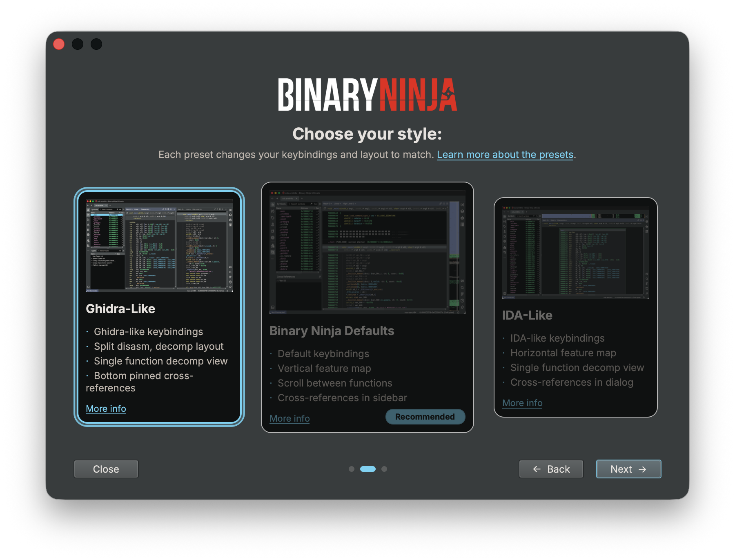Image resolution: width=735 pixels, height=560 pixels.
Task: Open More info under Ghidra-Like
Action: click(x=106, y=409)
